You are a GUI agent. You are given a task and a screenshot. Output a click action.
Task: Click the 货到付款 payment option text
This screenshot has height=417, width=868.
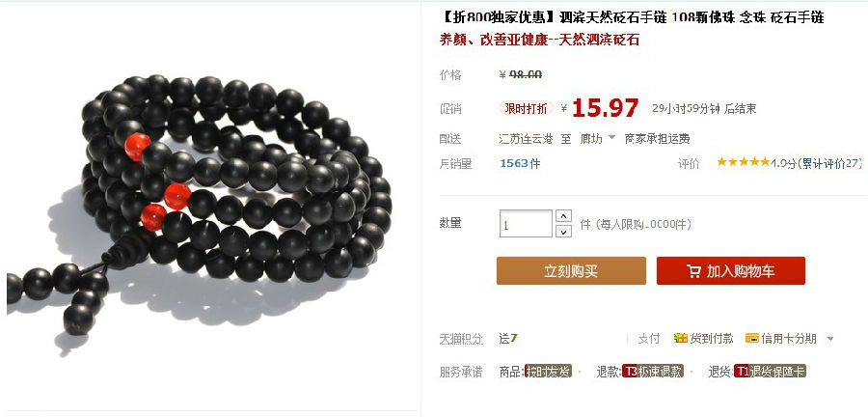click(x=712, y=339)
